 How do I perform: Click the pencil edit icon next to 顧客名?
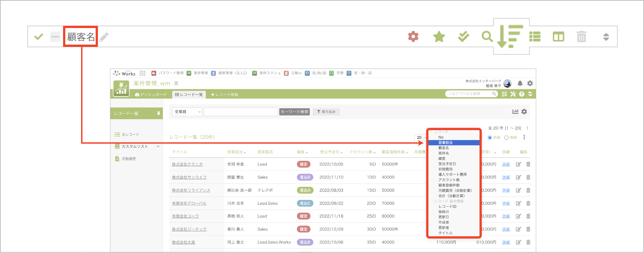pos(104,37)
